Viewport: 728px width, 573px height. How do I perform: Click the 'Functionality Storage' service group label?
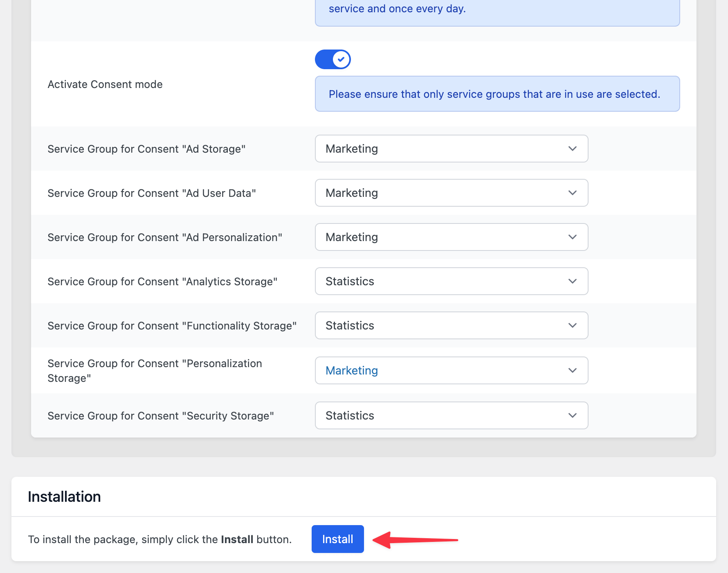pyautogui.click(x=172, y=326)
